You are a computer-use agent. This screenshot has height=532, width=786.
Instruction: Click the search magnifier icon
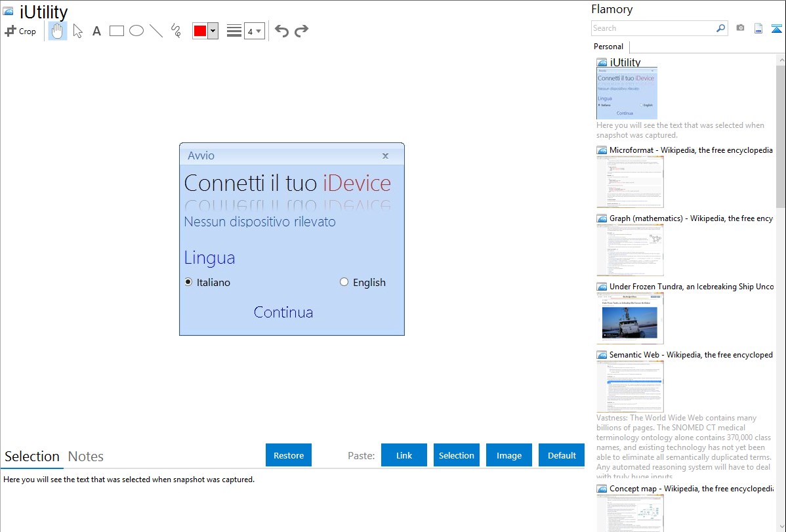[x=721, y=28]
